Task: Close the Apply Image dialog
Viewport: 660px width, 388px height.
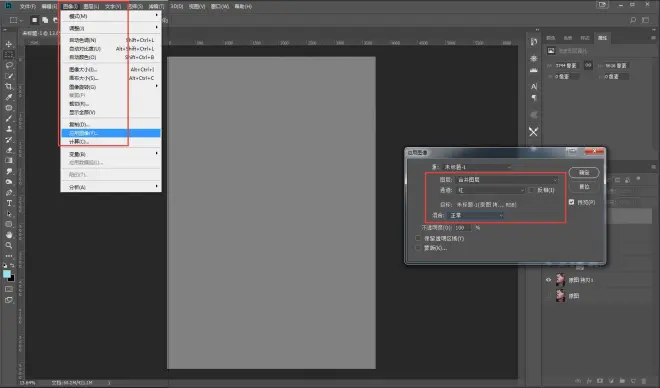Action: (x=594, y=151)
